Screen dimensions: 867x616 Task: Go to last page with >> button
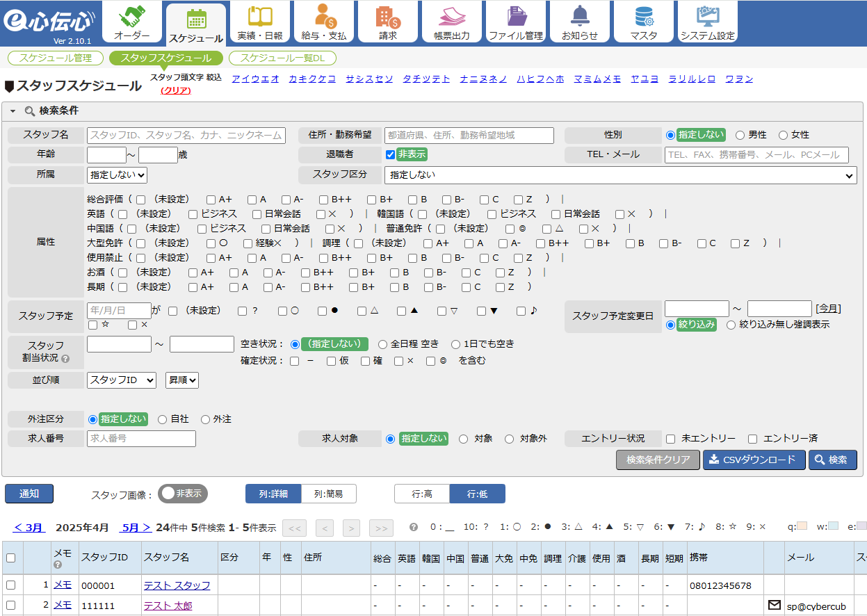click(x=381, y=528)
